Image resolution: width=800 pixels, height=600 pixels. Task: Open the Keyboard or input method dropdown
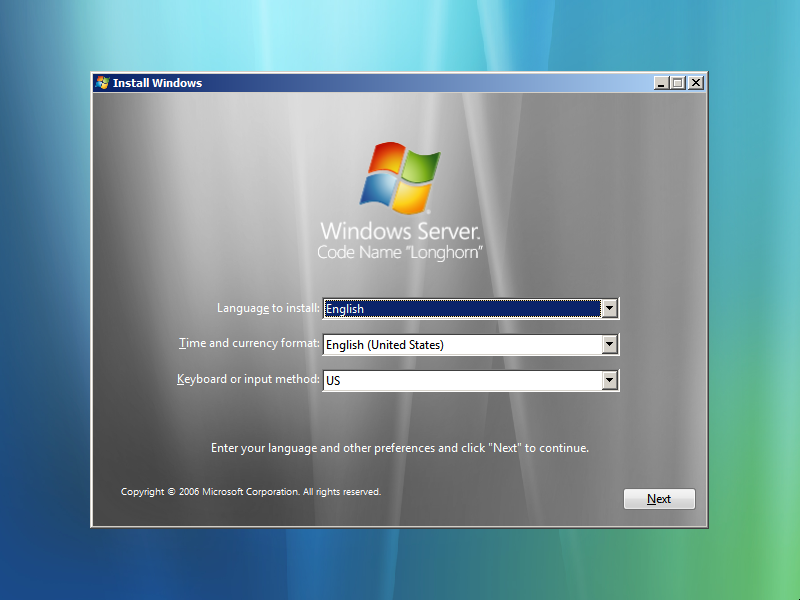609,380
